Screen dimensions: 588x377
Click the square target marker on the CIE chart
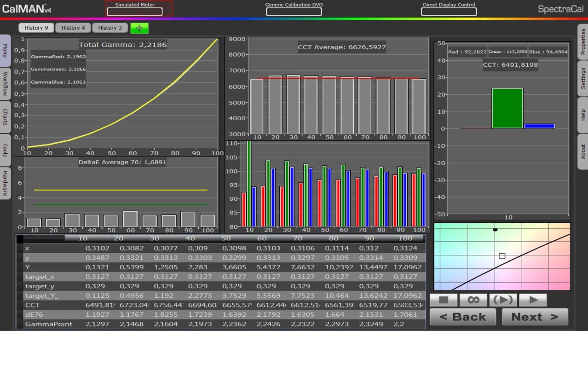coord(502,255)
